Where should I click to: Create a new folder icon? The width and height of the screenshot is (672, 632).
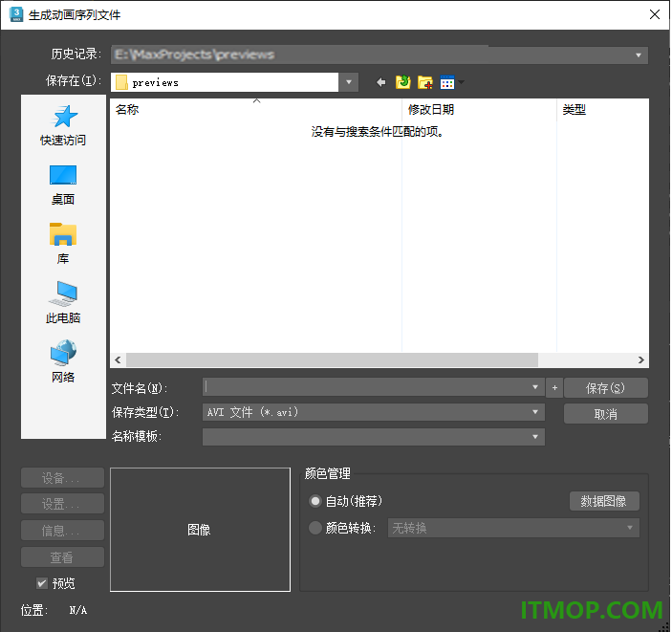425,82
